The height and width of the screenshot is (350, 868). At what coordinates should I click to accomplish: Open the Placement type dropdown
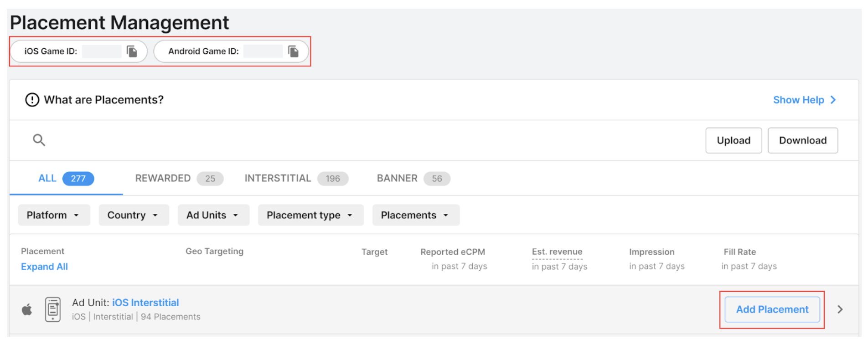(x=310, y=215)
